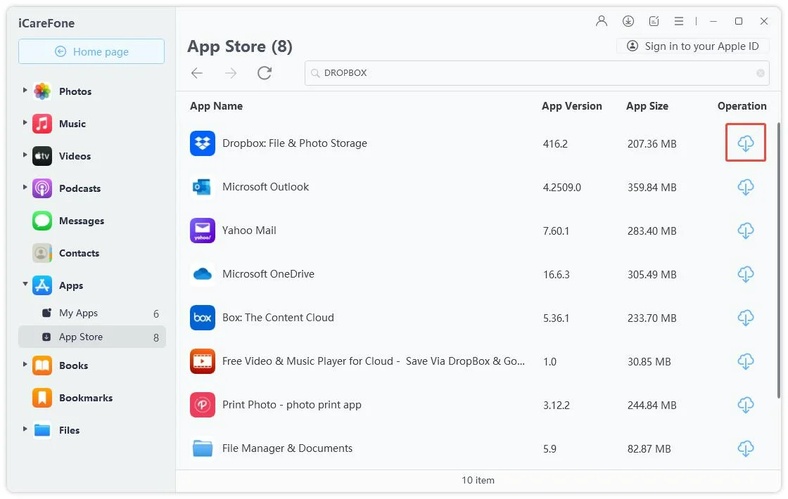This screenshot has height=499, width=788.
Task: Click the Microsoft Outlook app icon
Action: pos(203,187)
